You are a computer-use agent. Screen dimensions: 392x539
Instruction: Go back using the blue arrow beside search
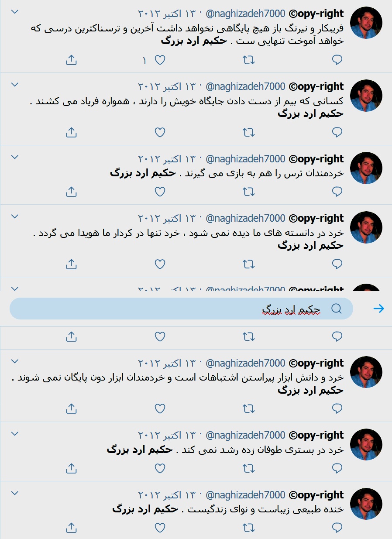coord(378,309)
